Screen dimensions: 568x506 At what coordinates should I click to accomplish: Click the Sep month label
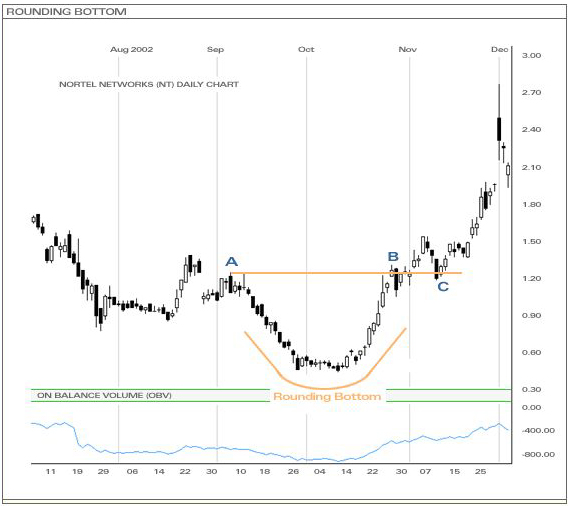(x=216, y=49)
